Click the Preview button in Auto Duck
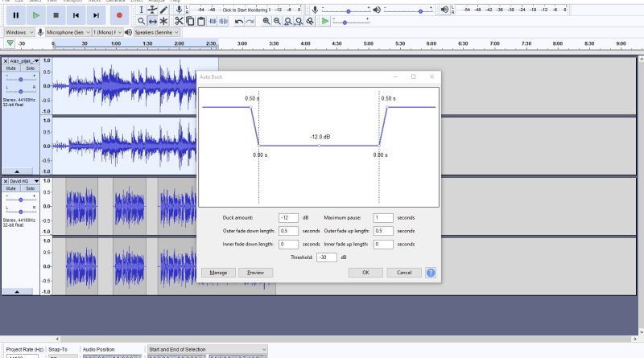 coord(256,273)
